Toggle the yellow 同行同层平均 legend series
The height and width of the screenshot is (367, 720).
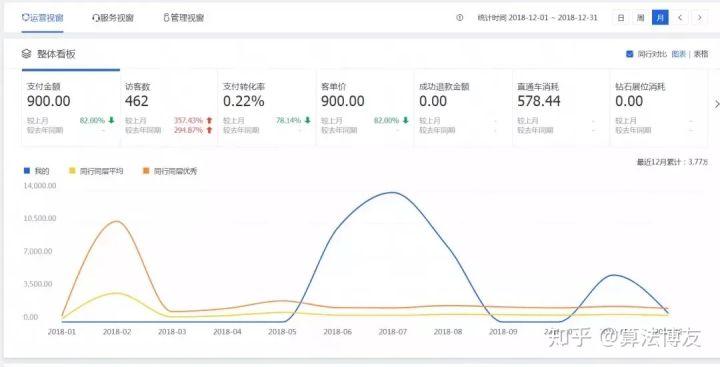click(x=96, y=171)
